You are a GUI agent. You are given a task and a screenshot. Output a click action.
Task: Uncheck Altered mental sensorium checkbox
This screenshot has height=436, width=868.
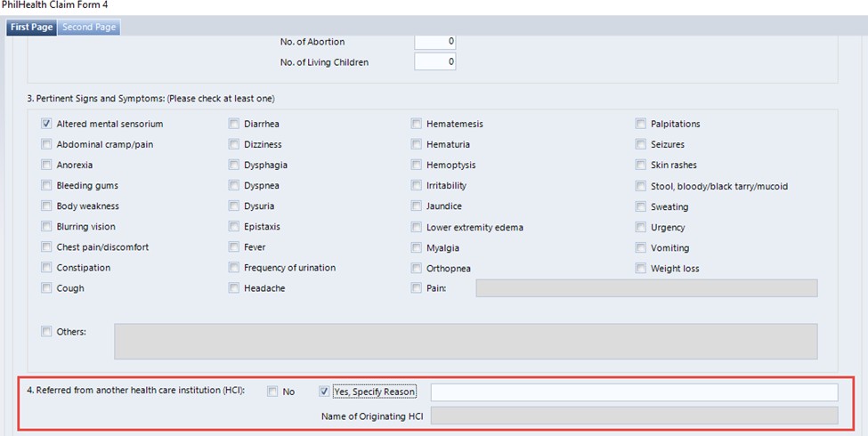pyautogui.click(x=47, y=125)
